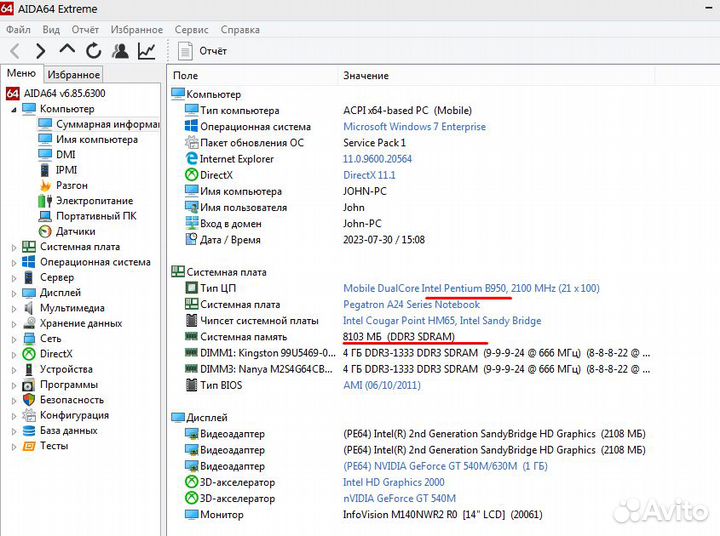Expand the Сервер tree node
720x536 pixels.
pyautogui.click(x=14, y=278)
